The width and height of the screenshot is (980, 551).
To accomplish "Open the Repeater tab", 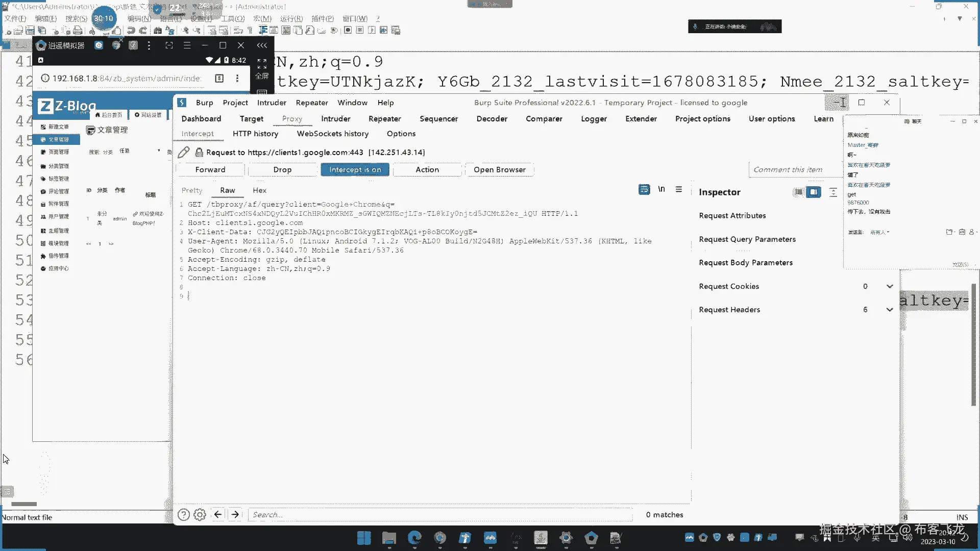I will coord(384,118).
